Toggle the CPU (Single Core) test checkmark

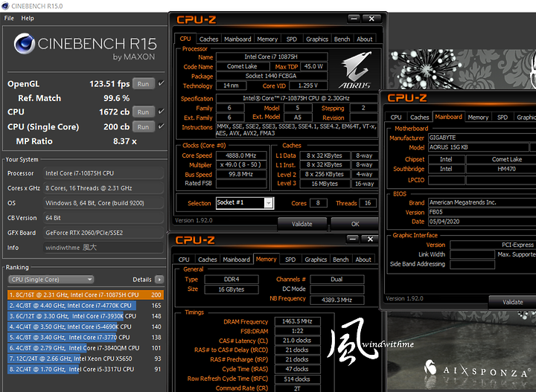[x=162, y=126]
